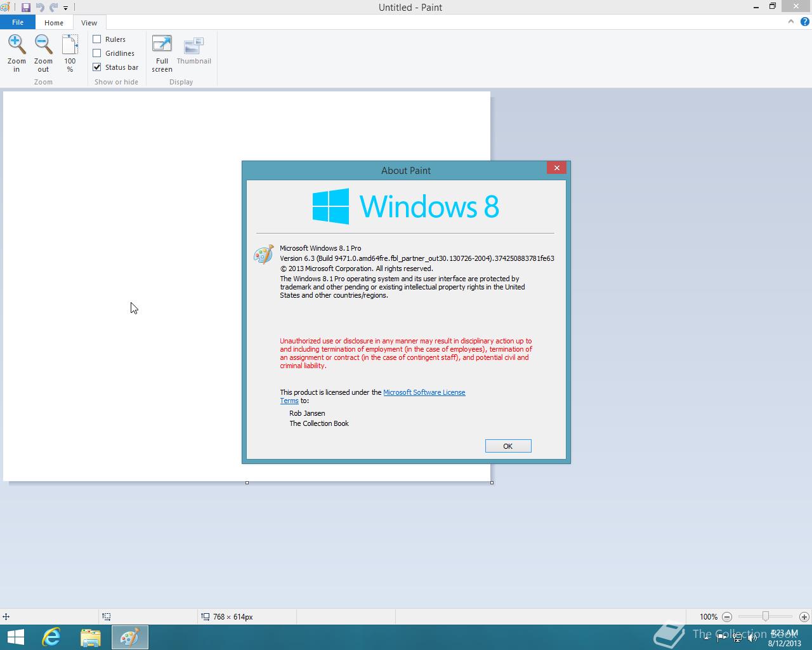Switch to the Home tab

54,23
